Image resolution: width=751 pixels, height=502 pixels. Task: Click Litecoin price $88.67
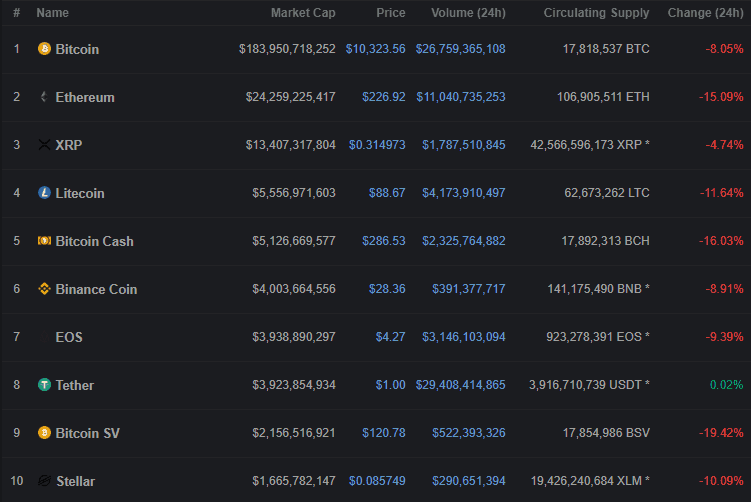[x=387, y=193]
